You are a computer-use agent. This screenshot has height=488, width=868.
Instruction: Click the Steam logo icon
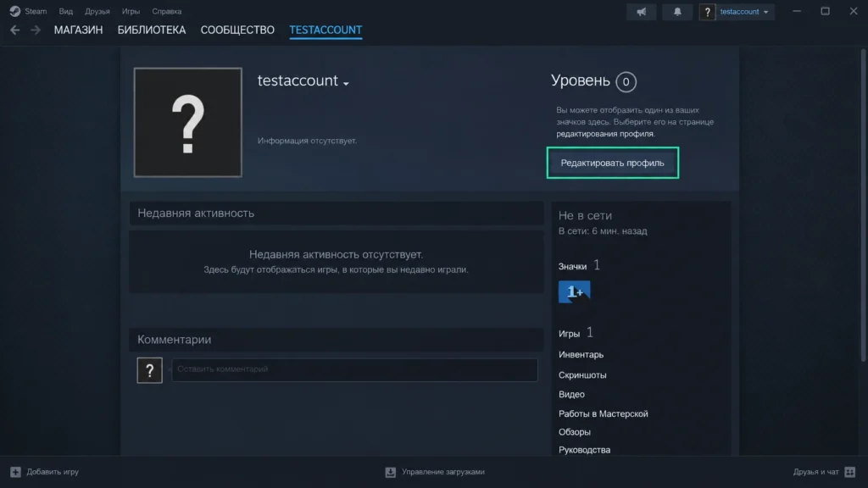click(x=15, y=11)
